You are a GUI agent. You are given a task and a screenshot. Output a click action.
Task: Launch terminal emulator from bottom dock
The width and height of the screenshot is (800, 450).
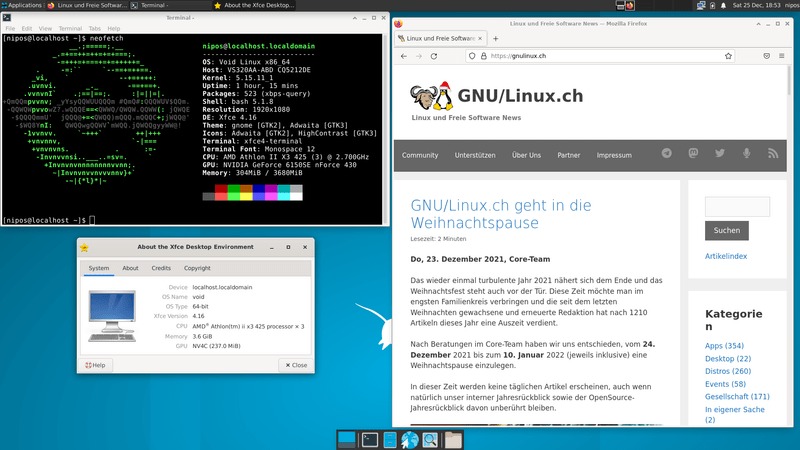pyautogui.click(x=370, y=440)
